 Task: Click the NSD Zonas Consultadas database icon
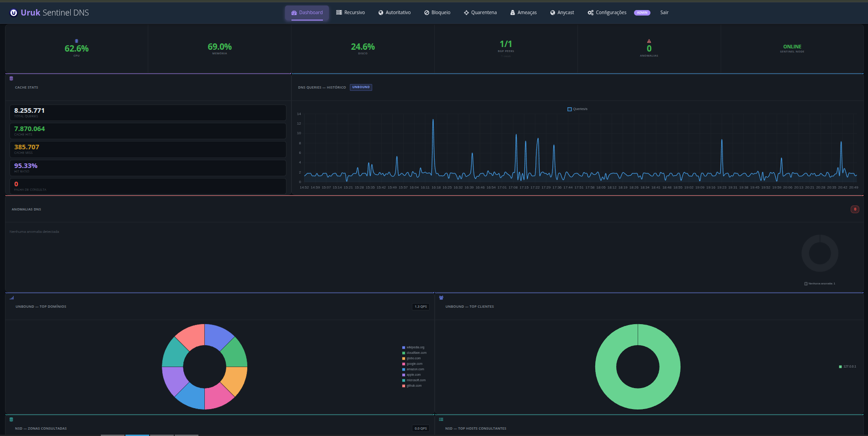[11, 420]
